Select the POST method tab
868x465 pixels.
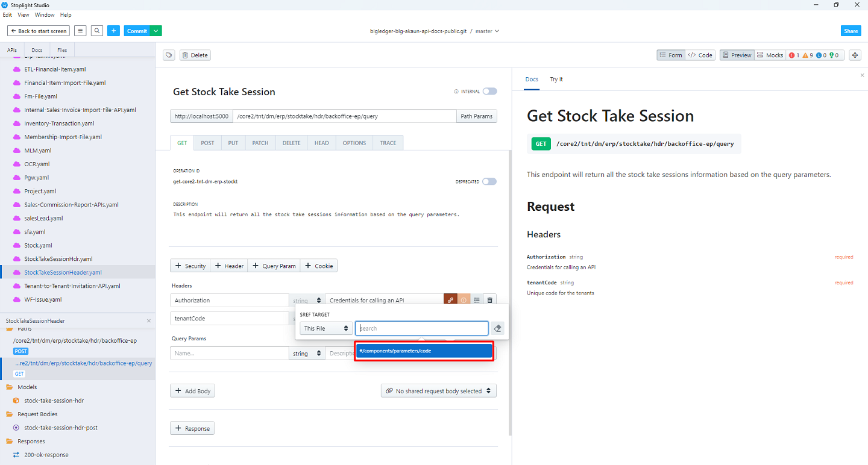[207, 143]
